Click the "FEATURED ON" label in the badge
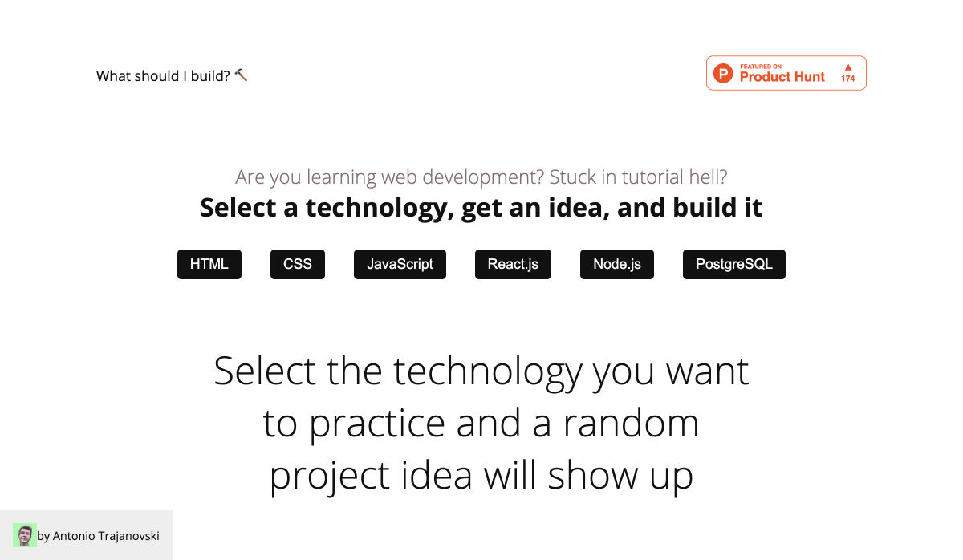The height and width of the screenshot is (560, 963). 761,67
